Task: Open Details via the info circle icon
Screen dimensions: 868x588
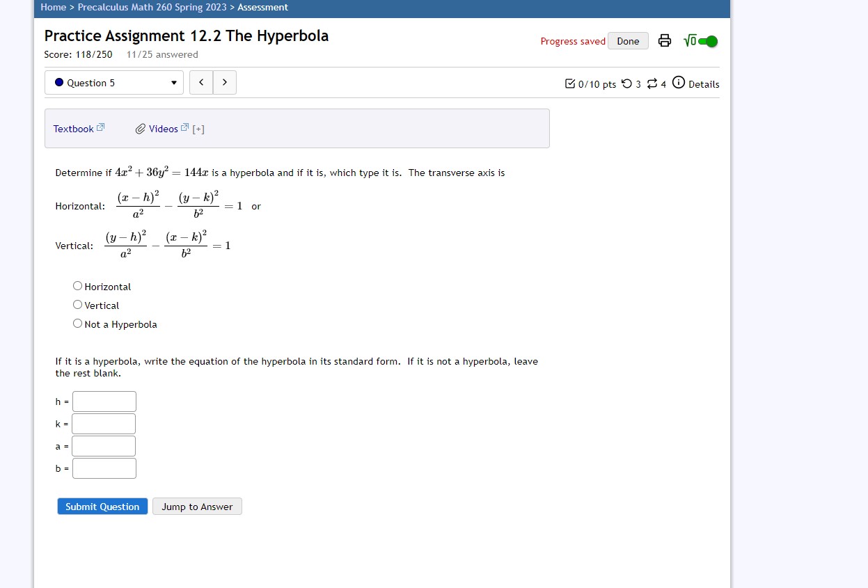Action: [x=678, y=84]
